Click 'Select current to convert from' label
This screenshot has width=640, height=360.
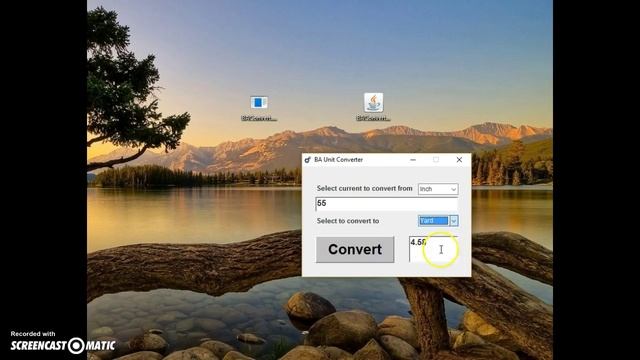click(364, 188)
